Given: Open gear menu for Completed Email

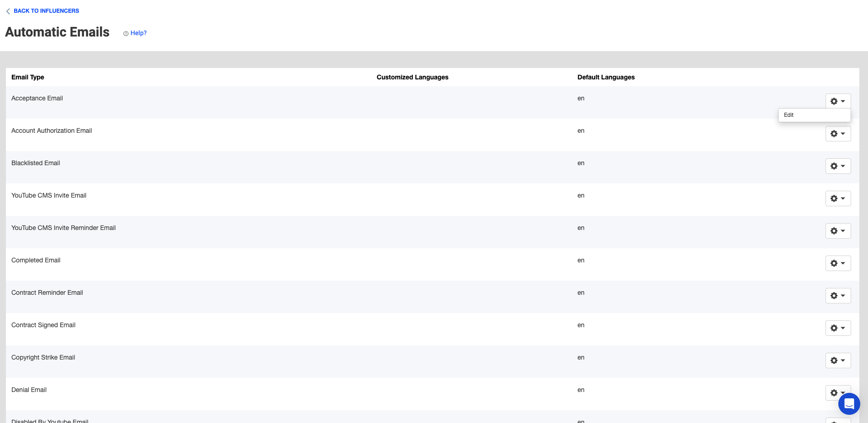Looking at the screenshot, I should click(838, 263).
